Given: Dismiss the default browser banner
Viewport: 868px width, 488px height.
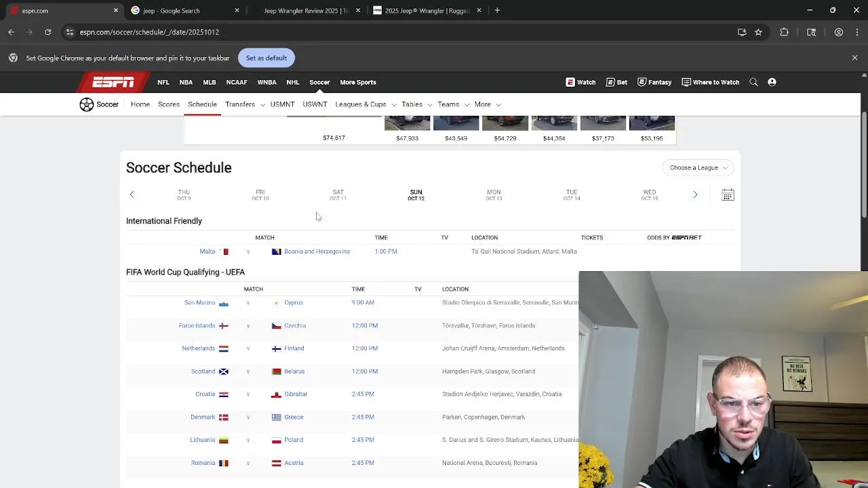Looking at the screenshot, I should click(854, 58).
